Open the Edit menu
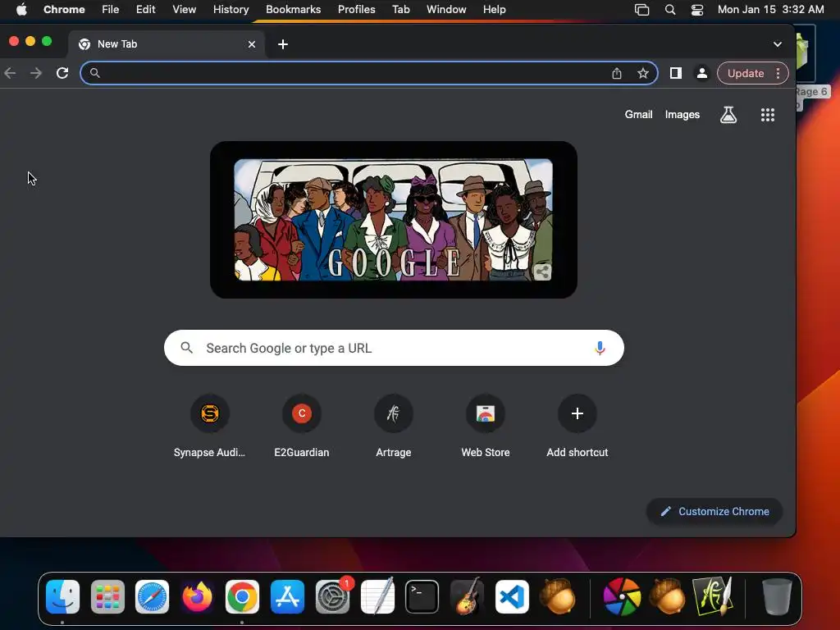The image size is (840, 630). point(145,10)
